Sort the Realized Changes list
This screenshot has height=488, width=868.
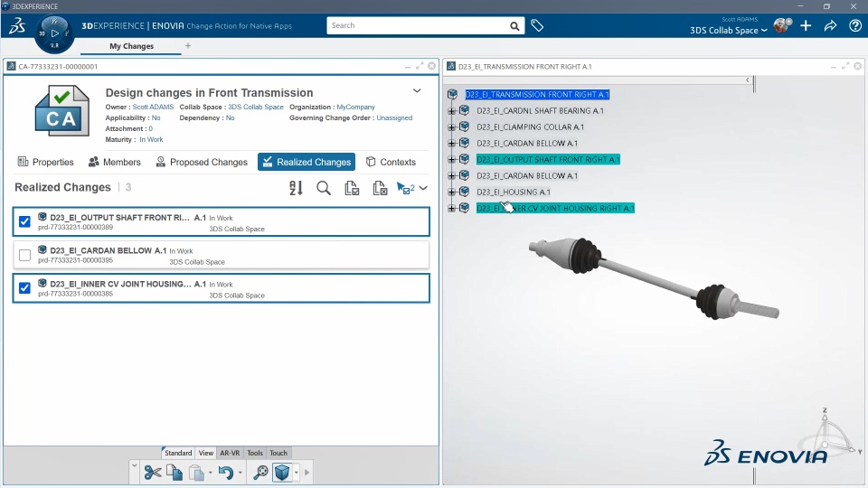tap(296, 188)
